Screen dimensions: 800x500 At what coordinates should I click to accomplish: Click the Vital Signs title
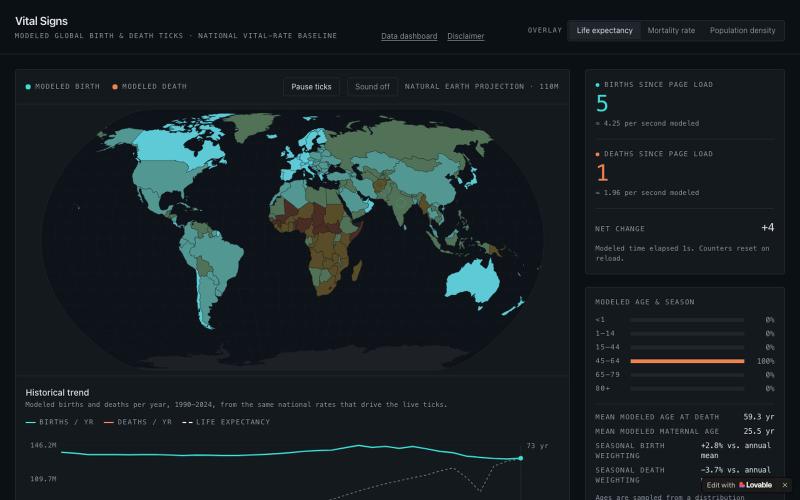41,21
